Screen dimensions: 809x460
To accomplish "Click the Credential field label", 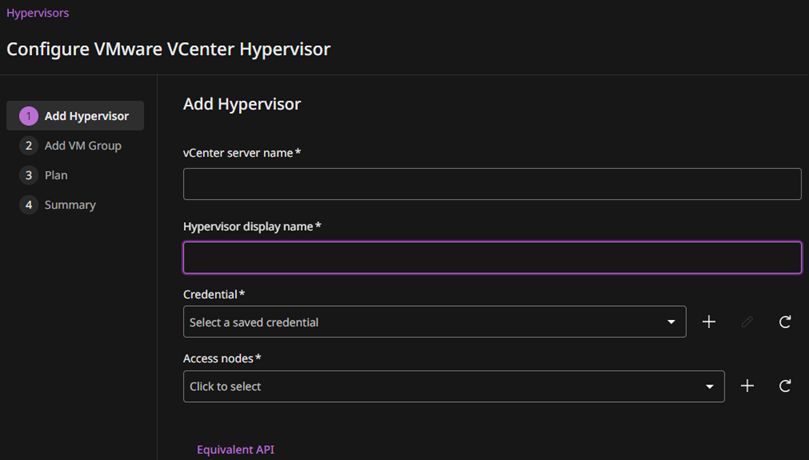I will [x=214, y=294].
